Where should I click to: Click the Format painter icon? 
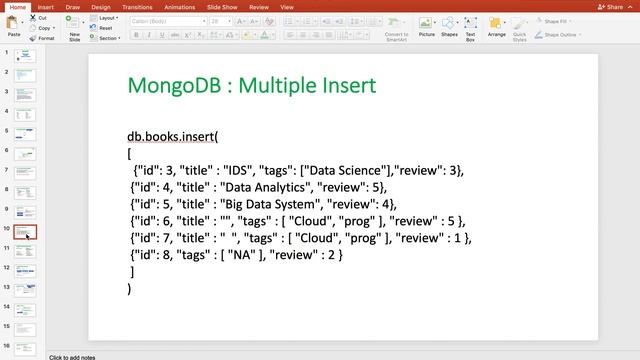(x=33, y=38)
